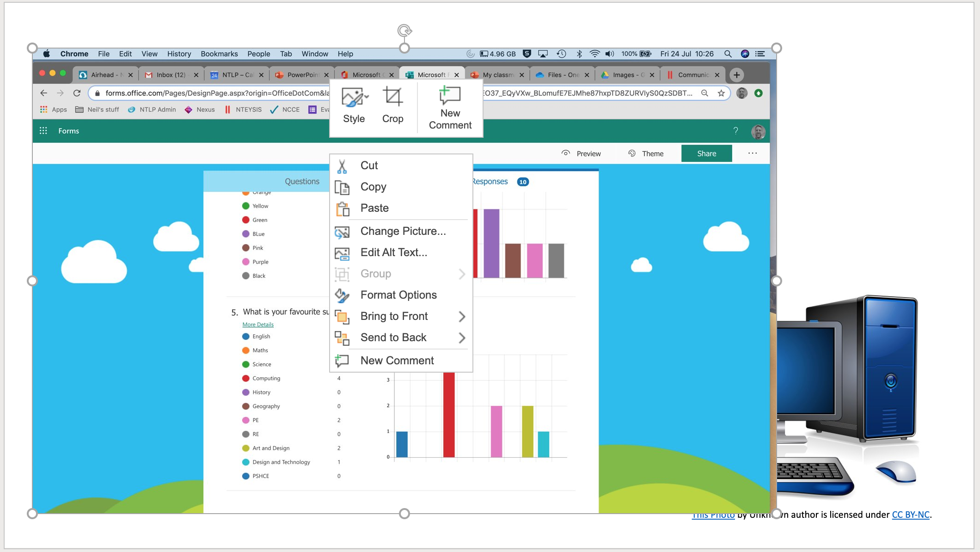Switch to the My classm browser tab
The width and height of the screenshot is (980, 552).
tap(497, 75)
